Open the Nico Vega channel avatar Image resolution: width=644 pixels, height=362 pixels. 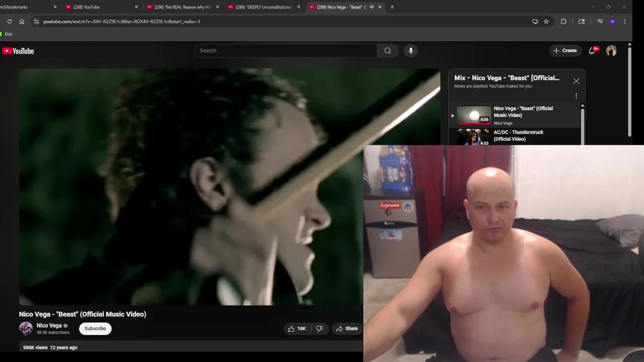[x=26, y=328]
